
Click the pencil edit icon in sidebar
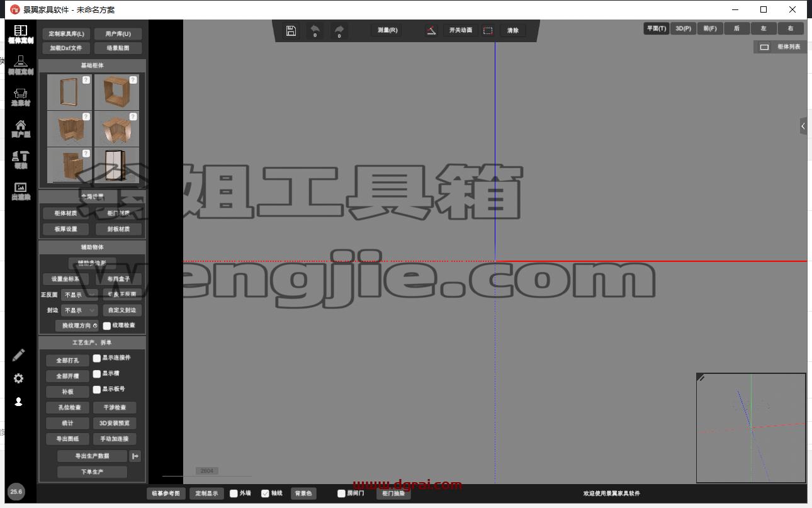tap(19, 355)
